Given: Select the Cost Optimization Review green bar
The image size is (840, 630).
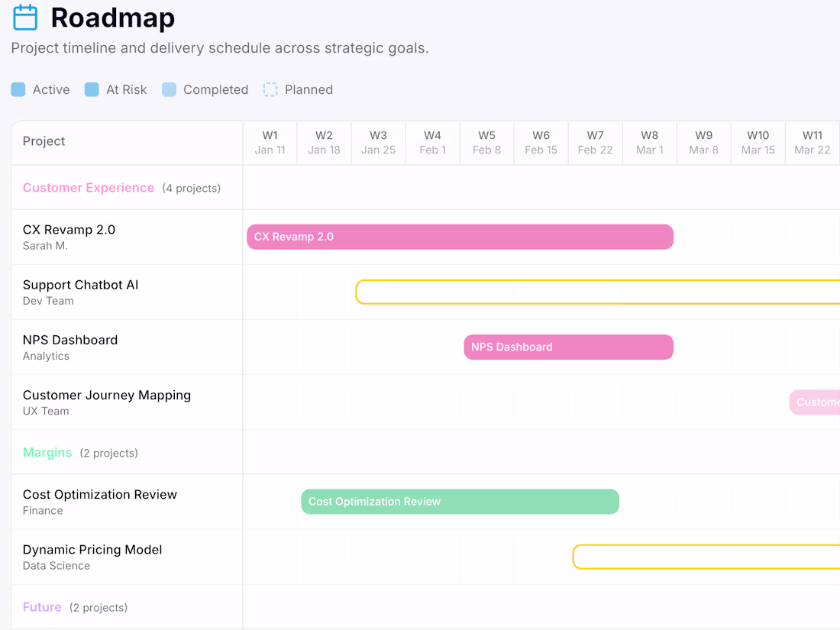Looking at the screenshot, I should click(460, 502).
